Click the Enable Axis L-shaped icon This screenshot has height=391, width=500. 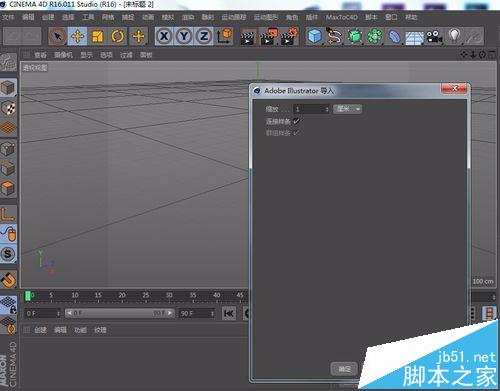pyautogui.click(x=8, y=214)
